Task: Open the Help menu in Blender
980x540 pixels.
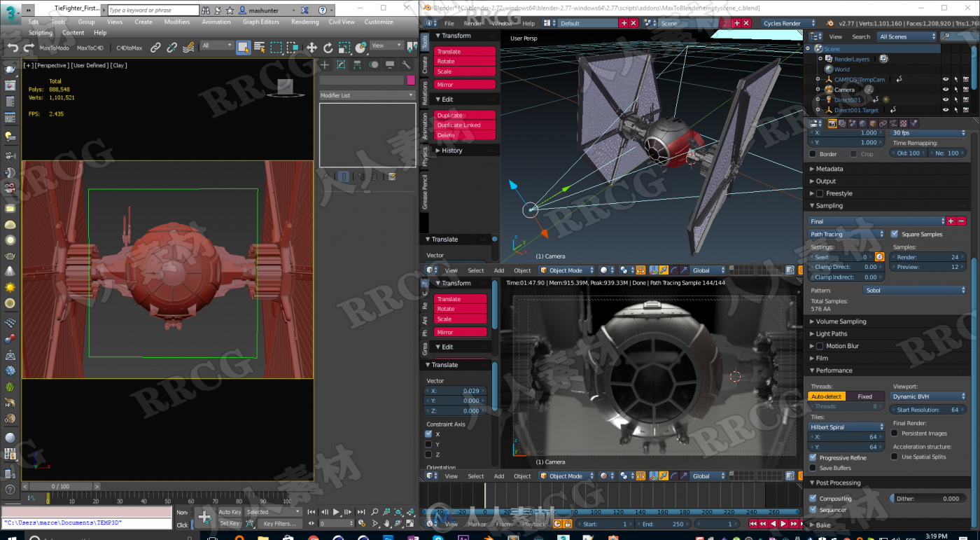Action: (528, 23)
